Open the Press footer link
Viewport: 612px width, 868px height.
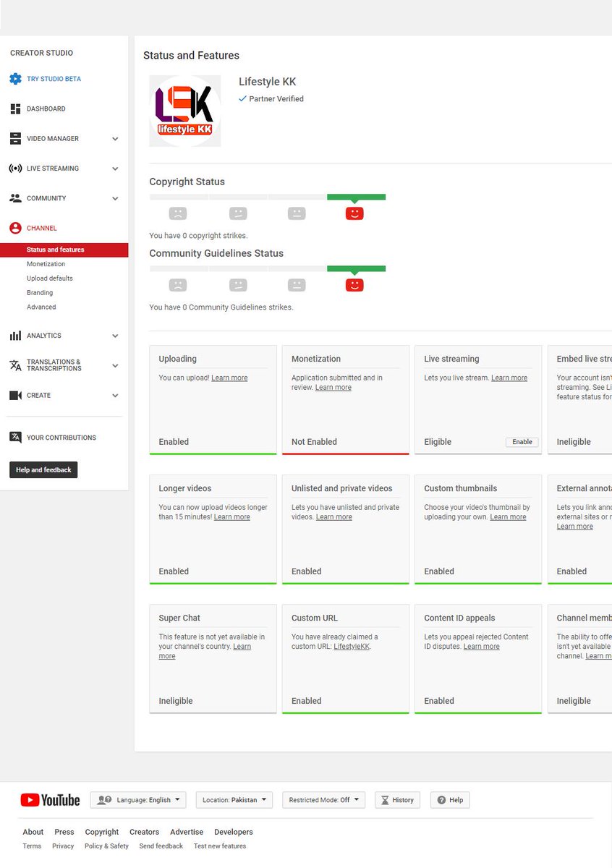(x=64, y=832)
